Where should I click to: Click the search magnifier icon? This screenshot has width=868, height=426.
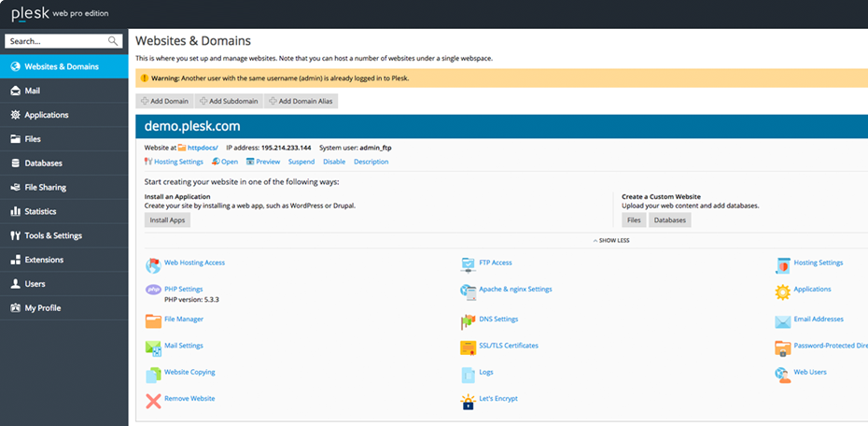coord(114,41)
